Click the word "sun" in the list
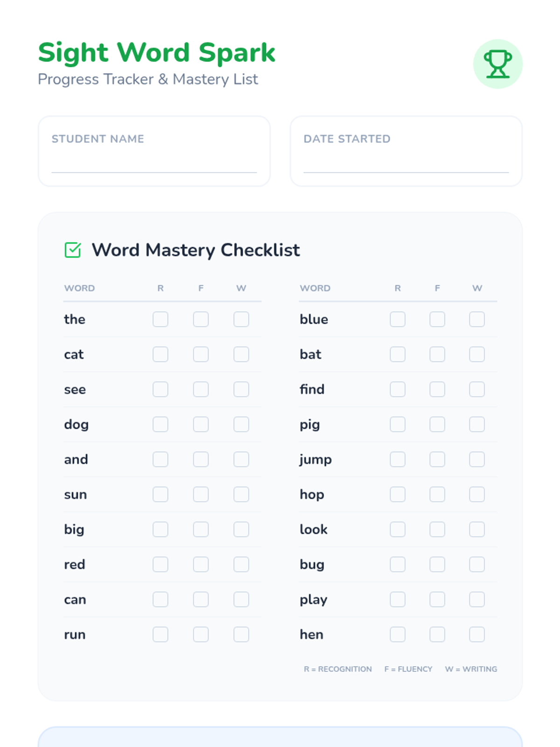The width and height of the screenshot is (560, 747). tap(76, 494)
